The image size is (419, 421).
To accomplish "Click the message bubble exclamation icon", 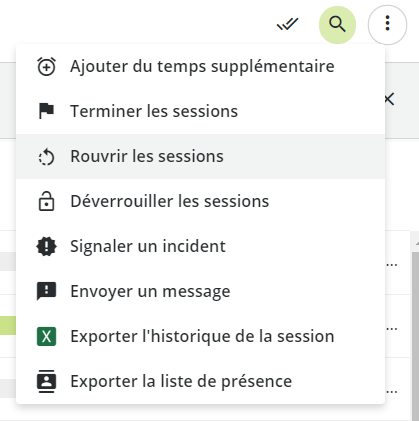I will (x=46, y=291).
